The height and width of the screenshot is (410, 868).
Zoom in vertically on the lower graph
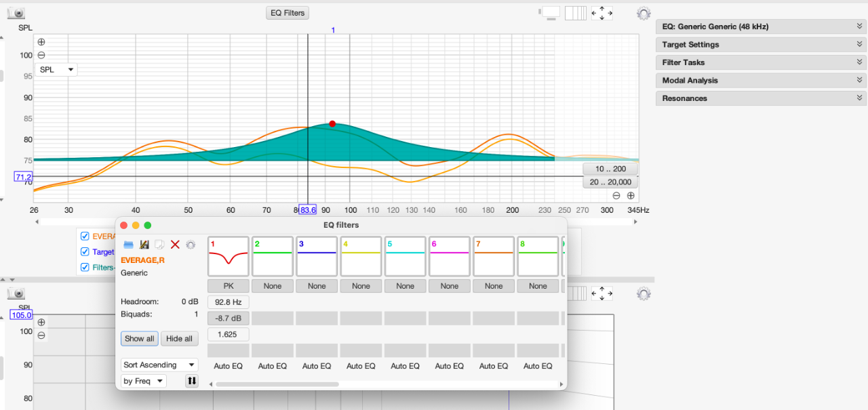click(x=41, y=323)
